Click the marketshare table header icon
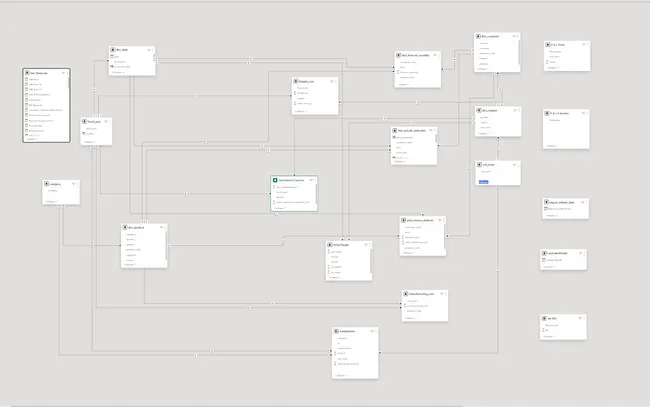The height and width of the screenshot is (407, 650). pyautogui.click(x=336, y=331)
